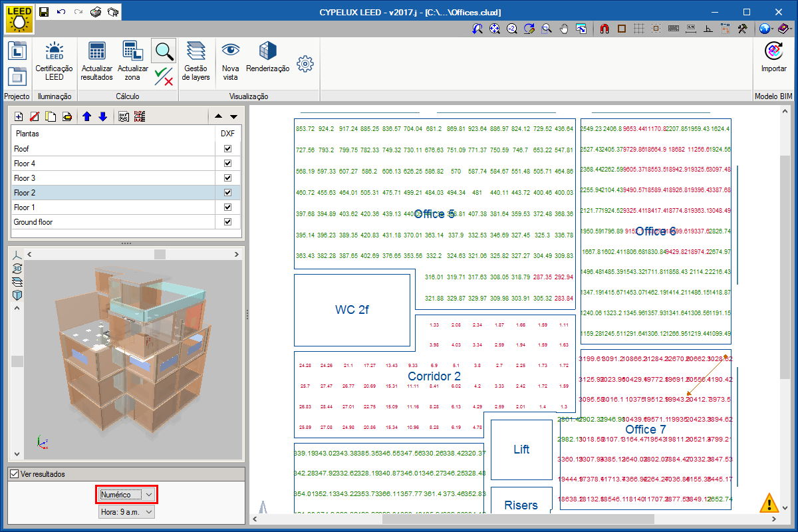Open Renderização

point(267,57)
